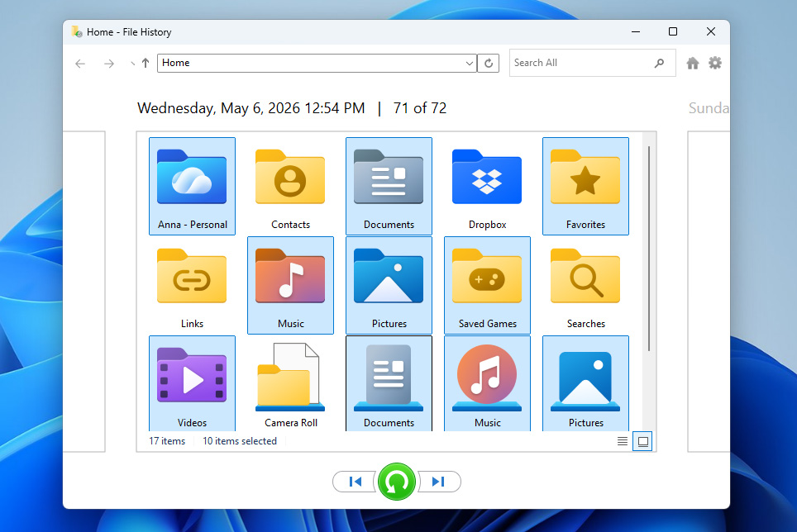Select the Dropbox folder
797x532 pixels.
click(x=487, y=187)
